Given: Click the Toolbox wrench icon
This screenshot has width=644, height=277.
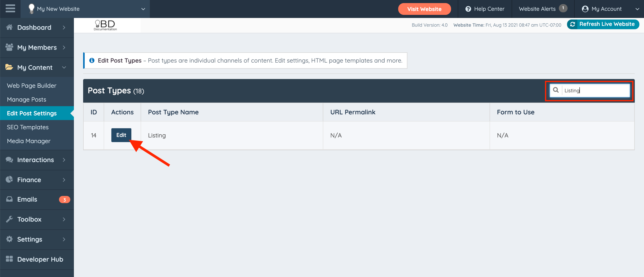Looking at the screenshot, I should coord(9,219).
